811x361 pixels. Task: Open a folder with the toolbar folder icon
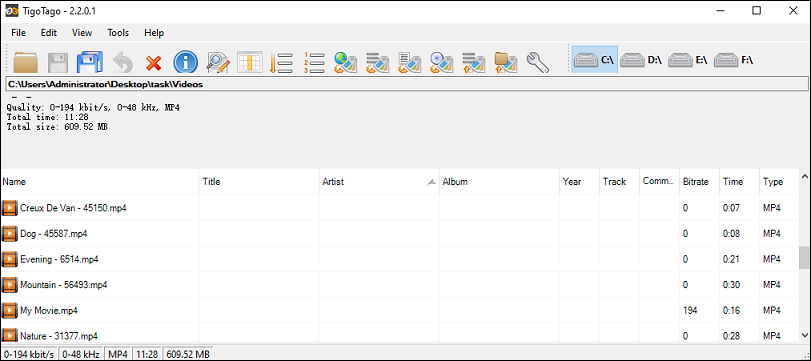26,63
